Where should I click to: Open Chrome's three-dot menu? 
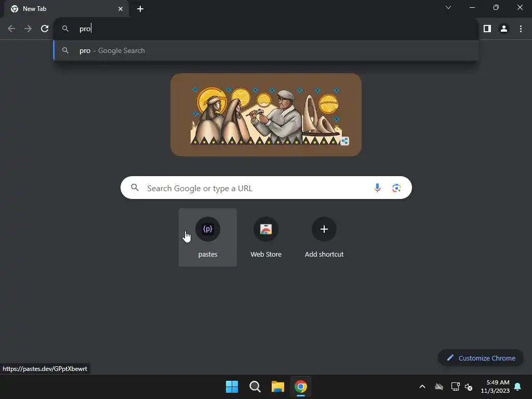(x=521, y=29)
